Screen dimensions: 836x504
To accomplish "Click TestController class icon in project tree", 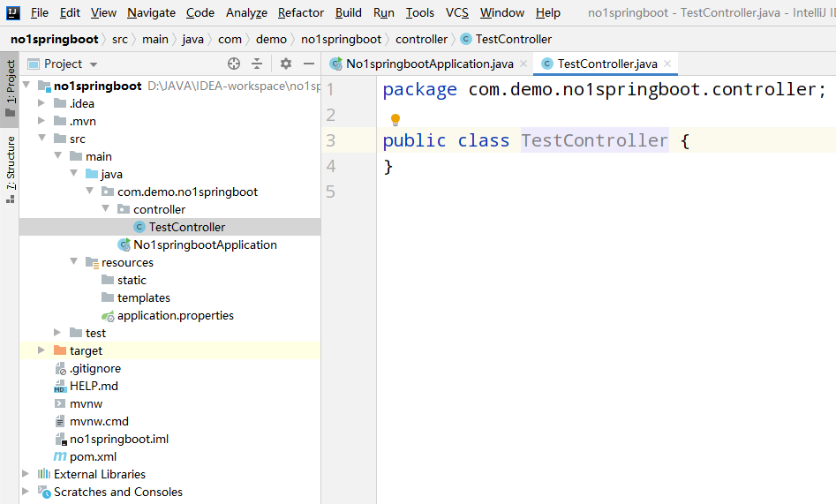I will (139, 227).
